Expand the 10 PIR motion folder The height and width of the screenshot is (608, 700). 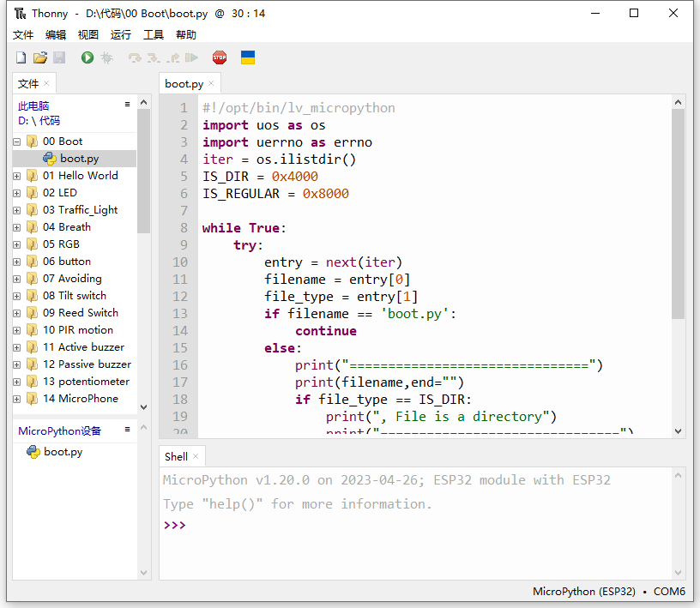pyautogui.click(x=17, y=331)
